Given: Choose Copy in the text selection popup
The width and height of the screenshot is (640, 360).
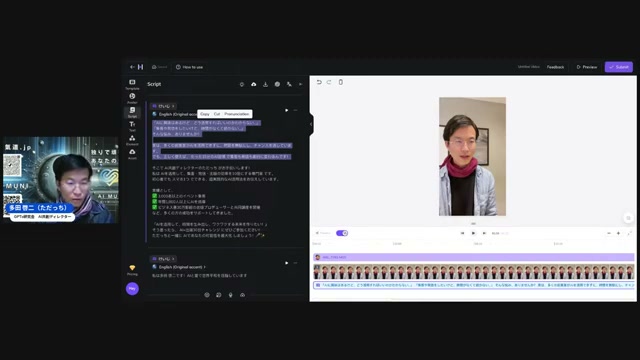Looking at the screenshot, I should [x=205, y=114].
